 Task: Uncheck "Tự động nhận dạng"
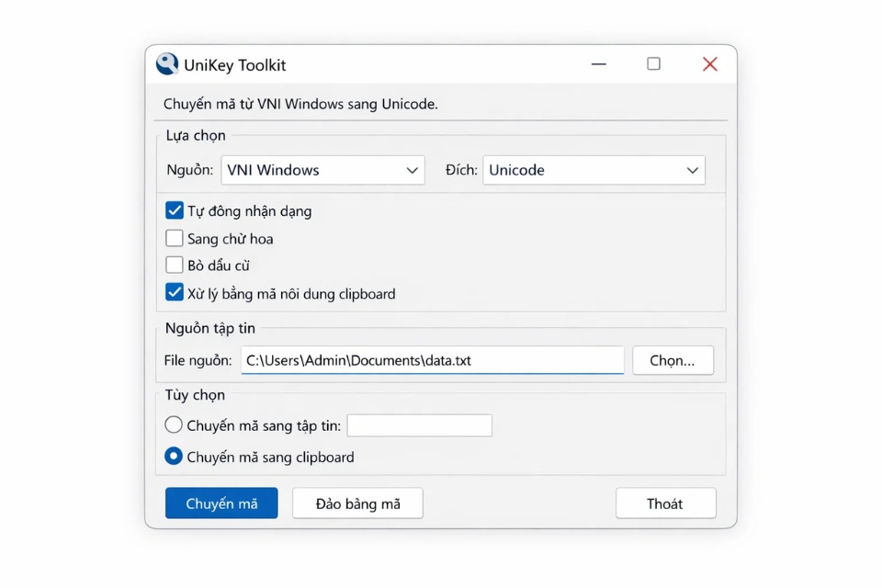(x=174, y=210)
